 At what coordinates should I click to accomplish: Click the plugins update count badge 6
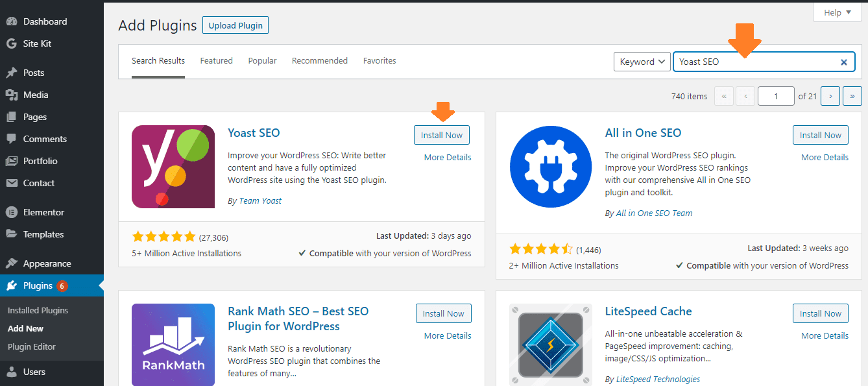tap(62, 285)
